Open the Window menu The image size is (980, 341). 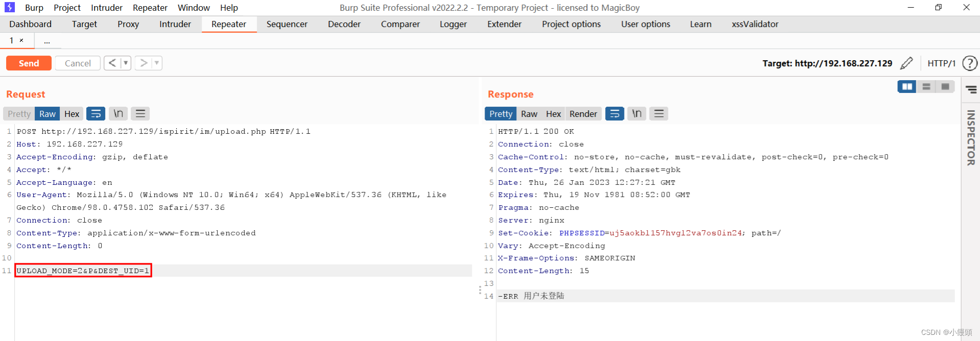tap(194, 8)
